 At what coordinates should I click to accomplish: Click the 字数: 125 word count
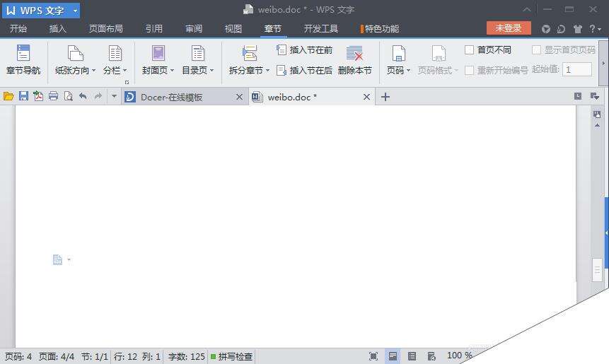point(186,356)
